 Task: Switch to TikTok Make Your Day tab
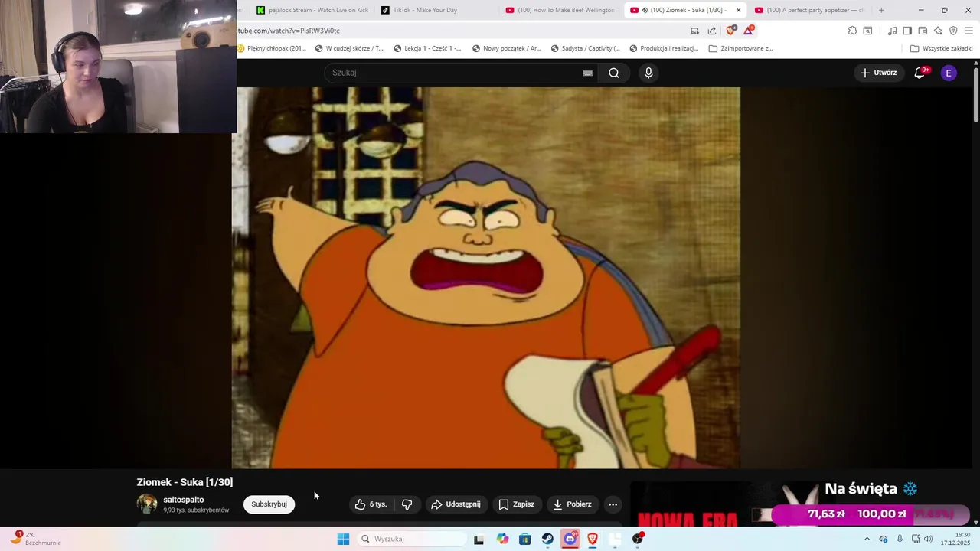coord(436,10)
